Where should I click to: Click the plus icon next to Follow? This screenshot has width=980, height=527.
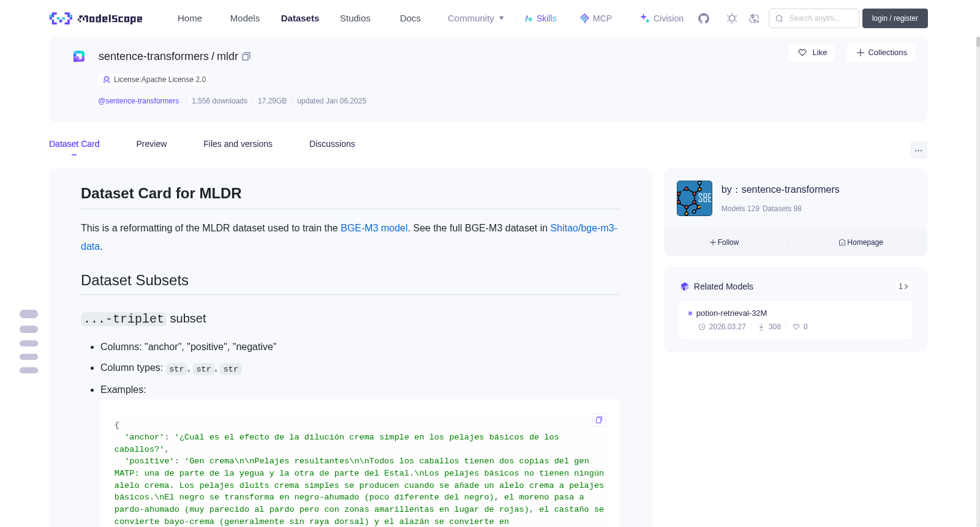pyautogui.click(x=713, y=242)
